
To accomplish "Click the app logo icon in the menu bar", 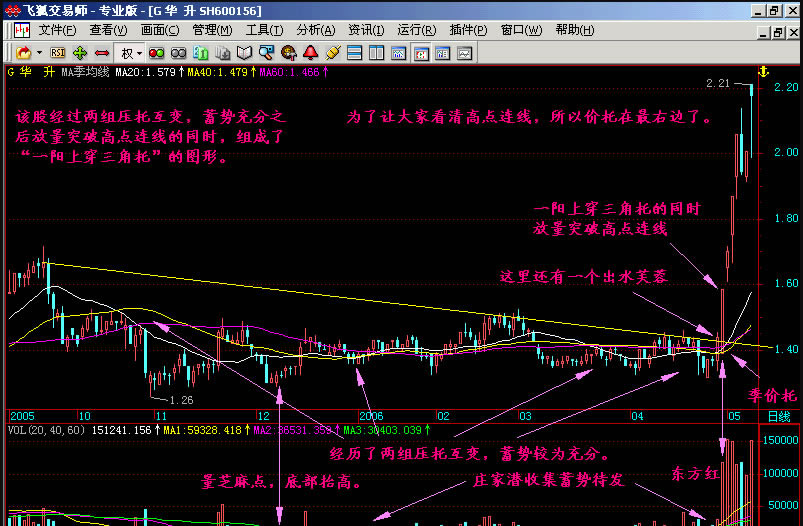I will (19, 30).
